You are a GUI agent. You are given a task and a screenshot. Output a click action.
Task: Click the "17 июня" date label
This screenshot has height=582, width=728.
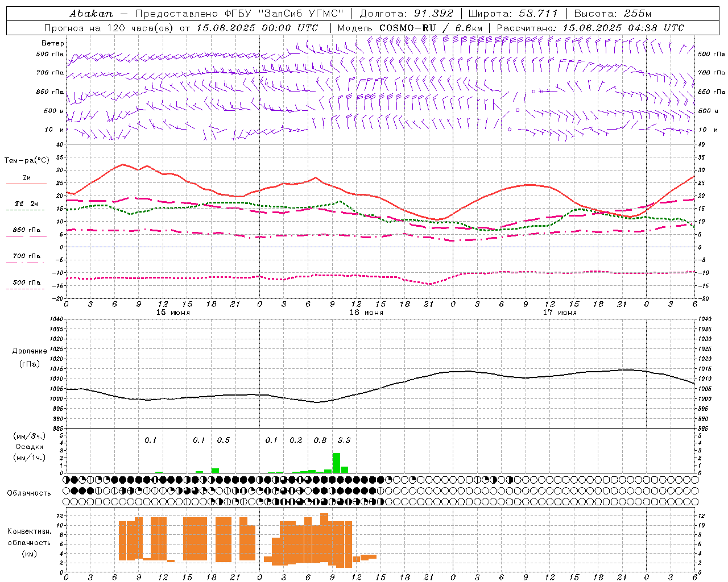click(560, 313)
